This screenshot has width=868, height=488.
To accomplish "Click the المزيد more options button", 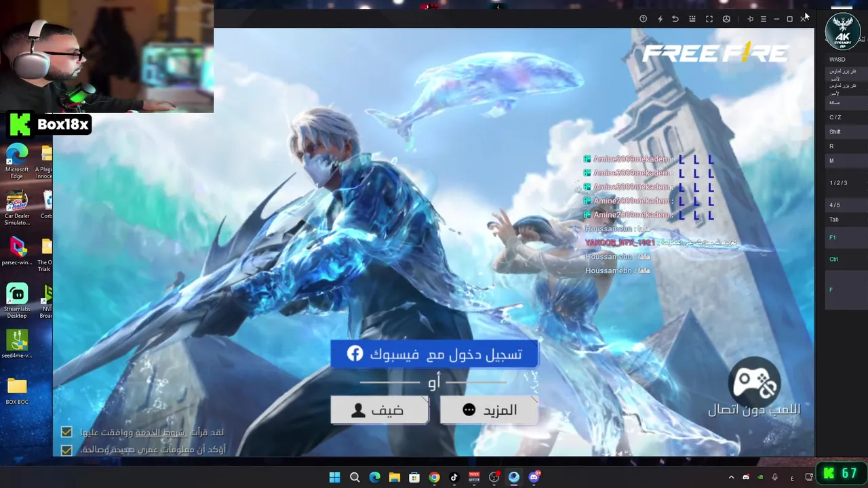I will click(x=489, y=410).
